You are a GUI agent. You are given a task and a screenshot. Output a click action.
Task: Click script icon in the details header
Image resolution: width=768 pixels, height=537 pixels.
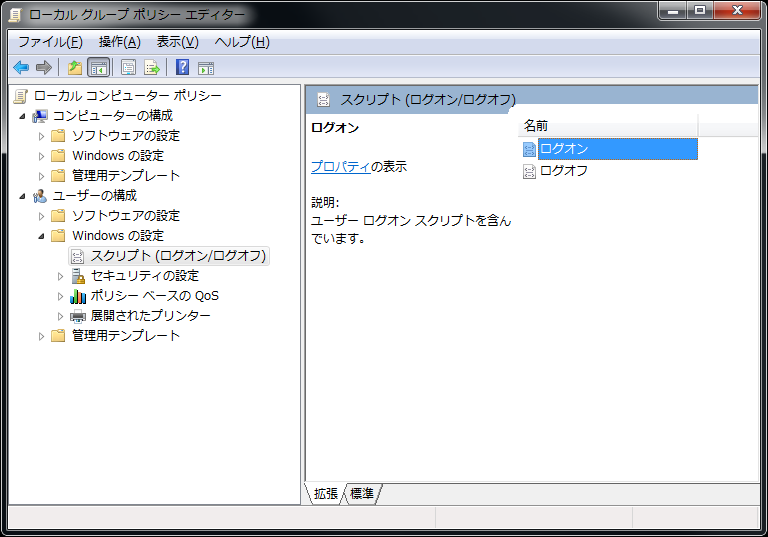tap(323, 99)
